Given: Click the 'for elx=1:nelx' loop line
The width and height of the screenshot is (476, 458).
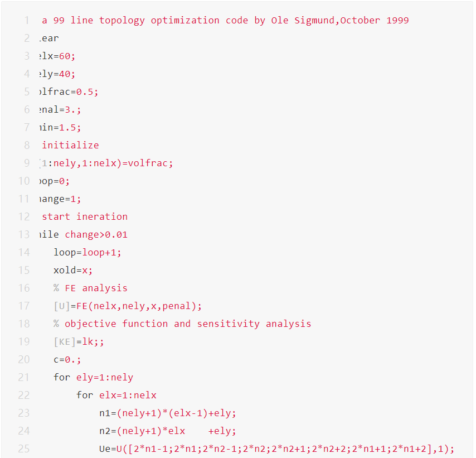Looking at the screenshot, I should click(116, 396).
